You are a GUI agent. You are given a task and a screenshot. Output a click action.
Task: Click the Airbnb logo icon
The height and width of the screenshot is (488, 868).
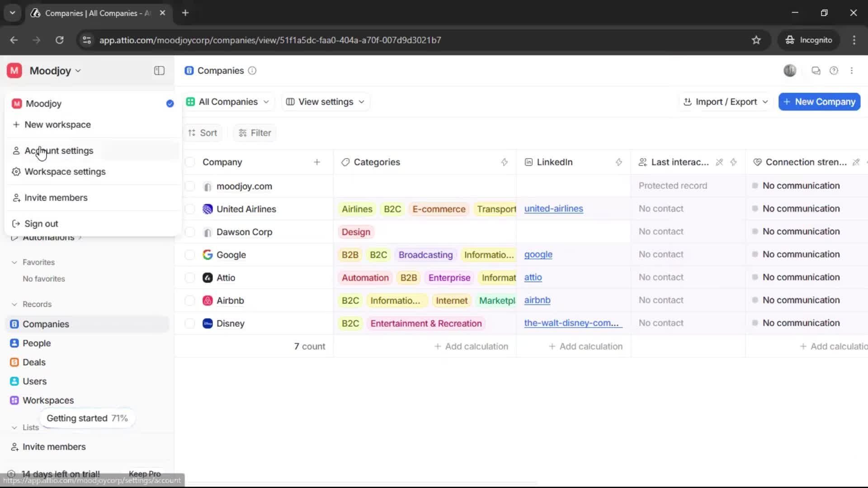[x=208, y=300]
